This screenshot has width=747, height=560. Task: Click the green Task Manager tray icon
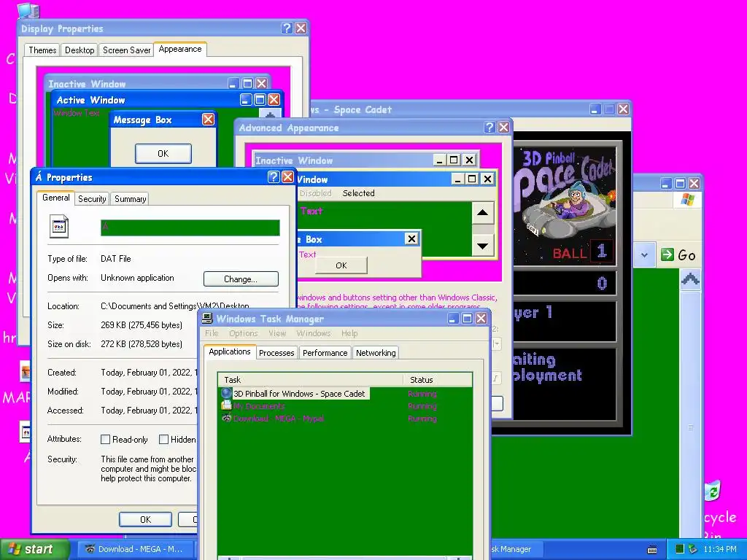(x=680, y=549)
